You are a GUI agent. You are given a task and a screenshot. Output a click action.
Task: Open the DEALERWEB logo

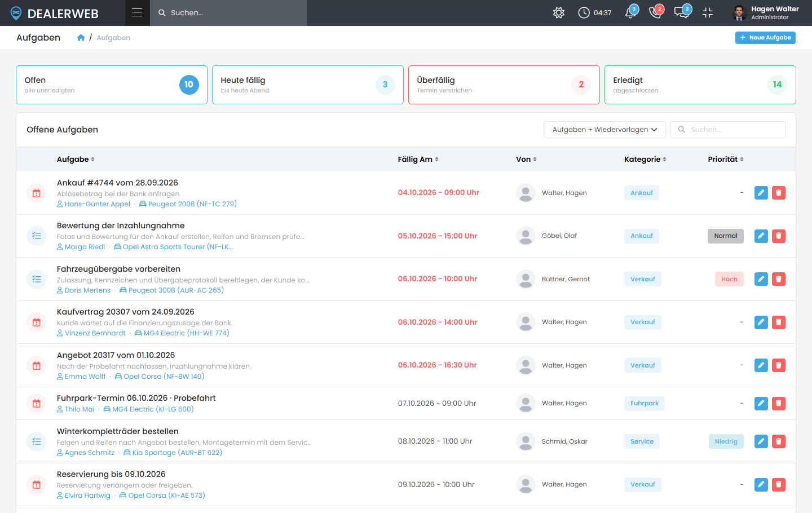[55, 13]
